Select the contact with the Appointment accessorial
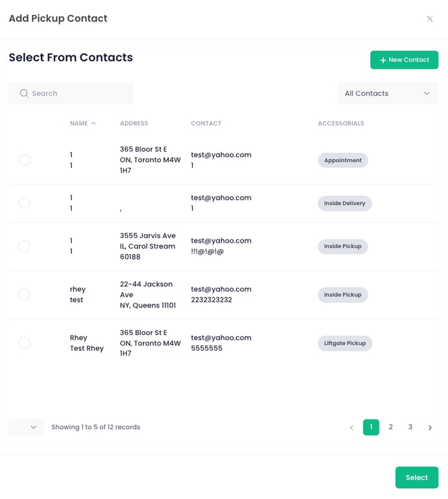The height and width of the screenshot is (499, 448). pyautogui.click(x=24, y=160)
